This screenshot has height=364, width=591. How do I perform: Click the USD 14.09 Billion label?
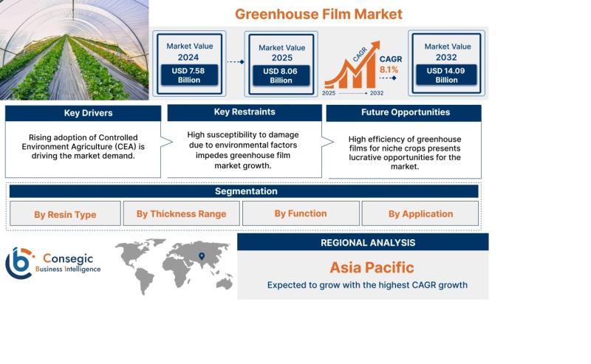446,75
